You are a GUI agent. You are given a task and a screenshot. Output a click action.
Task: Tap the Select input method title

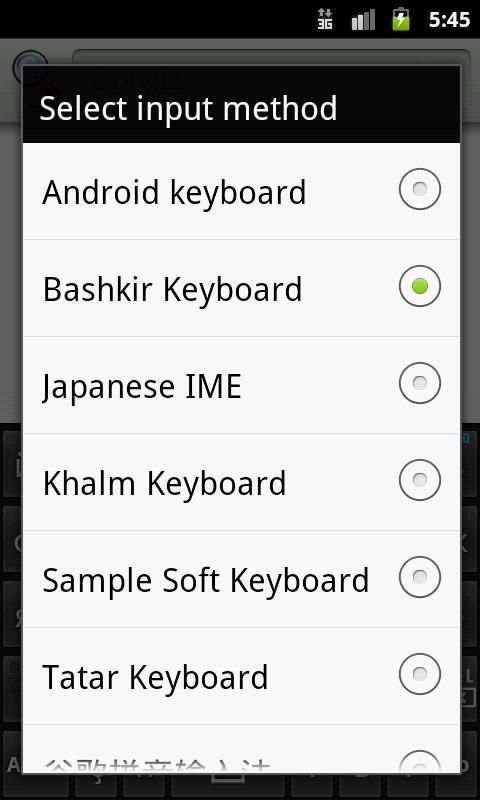[188, 108]
